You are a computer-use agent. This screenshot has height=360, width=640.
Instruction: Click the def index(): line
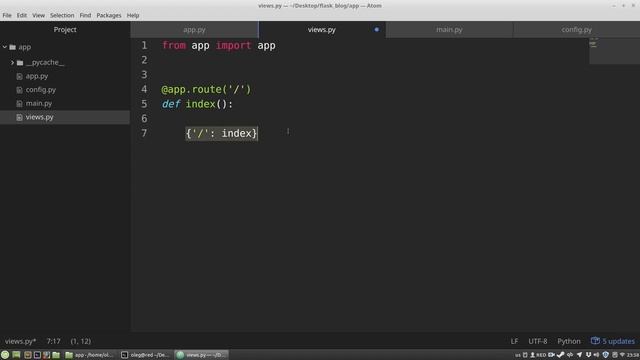(197, 104)
